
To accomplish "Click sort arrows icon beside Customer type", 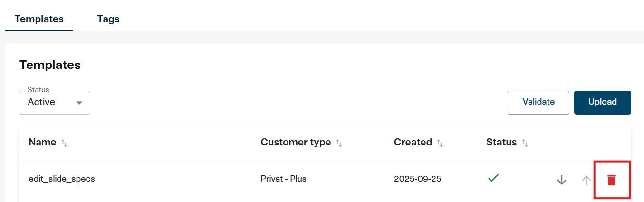I will tap(339, 143).
